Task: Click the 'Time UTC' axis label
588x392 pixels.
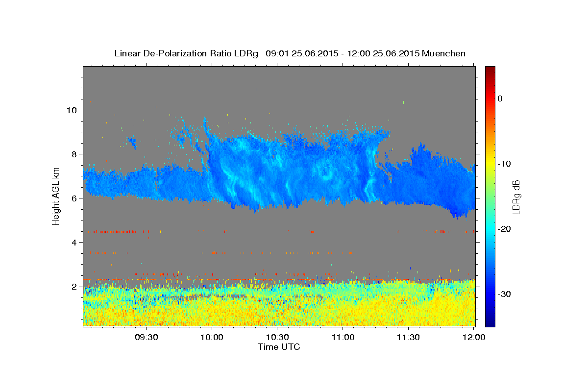Action: [x=279, y=347]
